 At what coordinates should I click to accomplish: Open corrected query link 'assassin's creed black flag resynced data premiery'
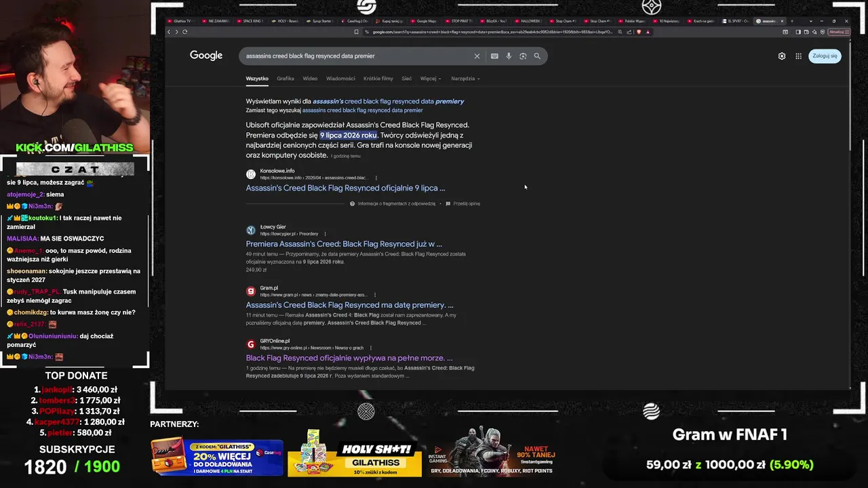tap(389, 101)
